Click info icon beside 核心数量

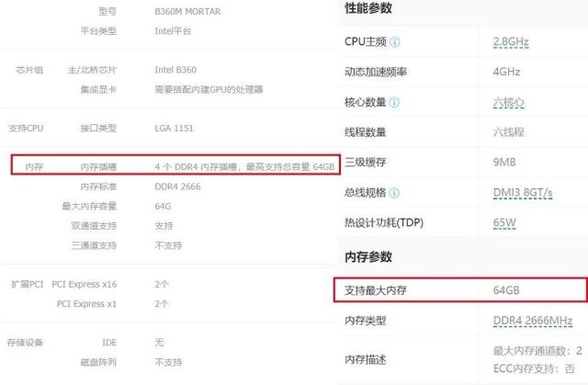tap(394, 102)
